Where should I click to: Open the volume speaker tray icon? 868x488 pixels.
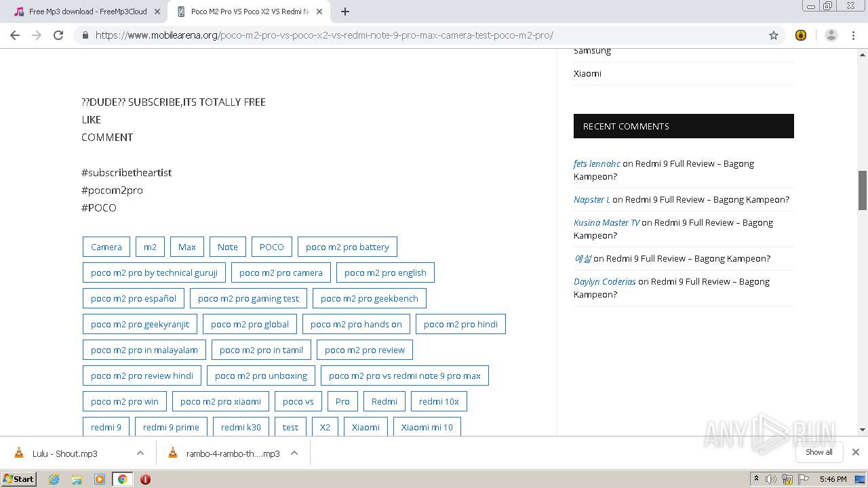(771, 479)
